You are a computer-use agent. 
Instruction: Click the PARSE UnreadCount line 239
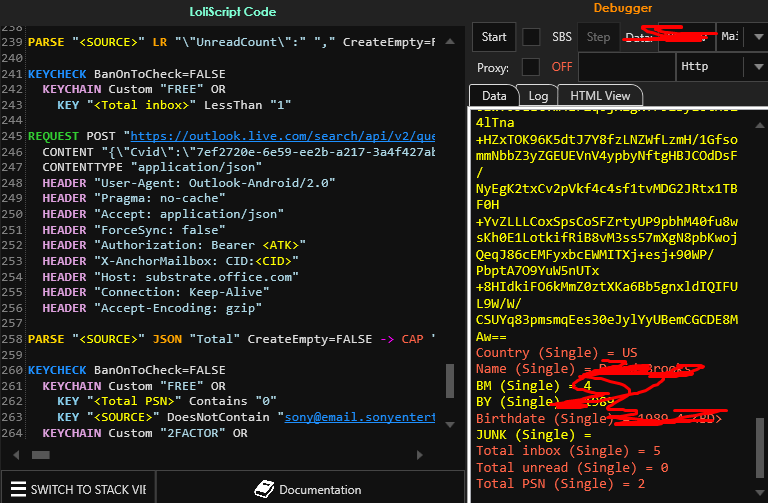coord(231,43)
